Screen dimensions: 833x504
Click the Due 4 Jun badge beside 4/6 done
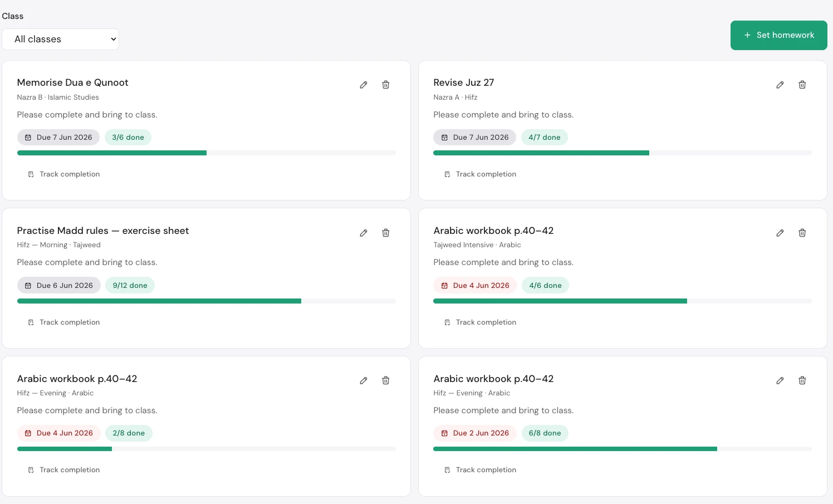tap(476, 285)
